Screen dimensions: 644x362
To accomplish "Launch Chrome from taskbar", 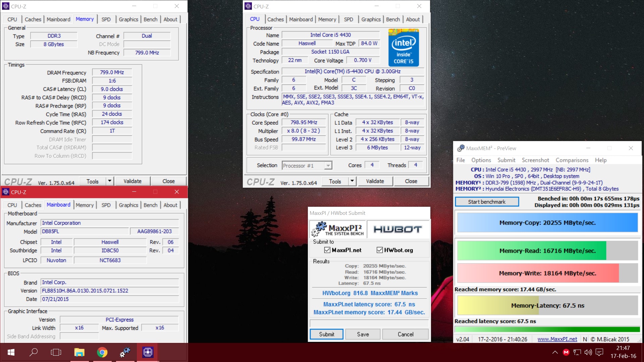I will [x=102, y=352].
